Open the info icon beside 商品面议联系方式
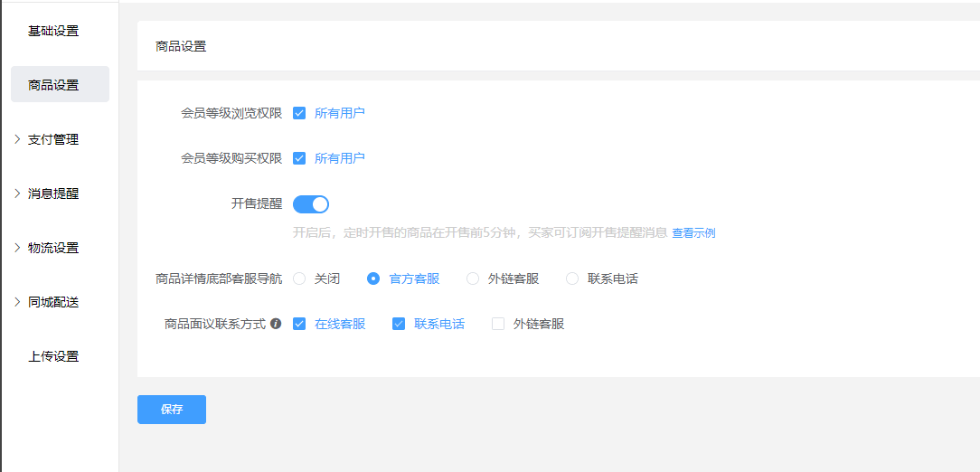 (x=276, y=324)
